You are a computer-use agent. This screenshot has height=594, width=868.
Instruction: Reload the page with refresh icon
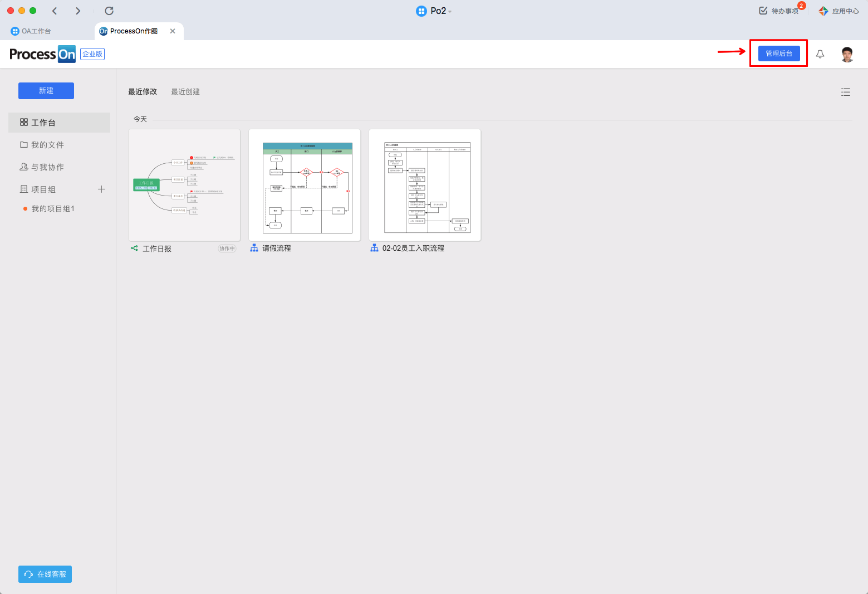tap(109, 11)
